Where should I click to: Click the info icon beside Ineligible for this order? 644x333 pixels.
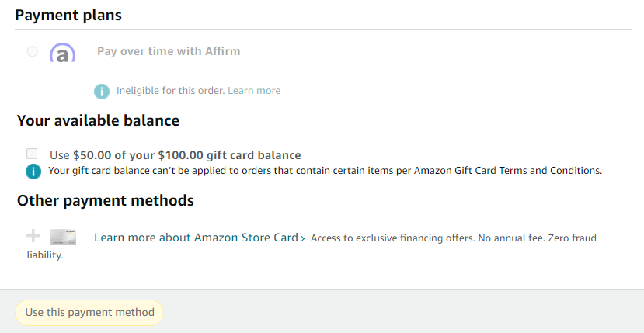102,91
